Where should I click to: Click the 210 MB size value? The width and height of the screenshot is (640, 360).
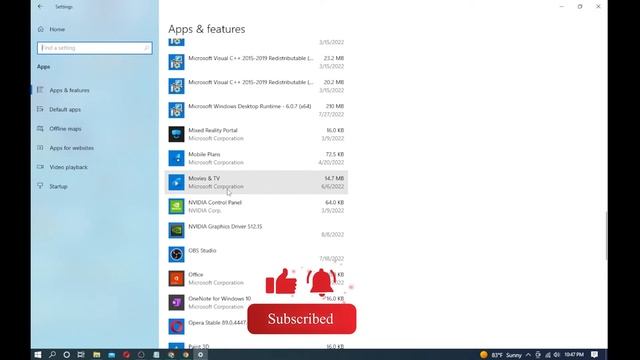tap(335, 107)
